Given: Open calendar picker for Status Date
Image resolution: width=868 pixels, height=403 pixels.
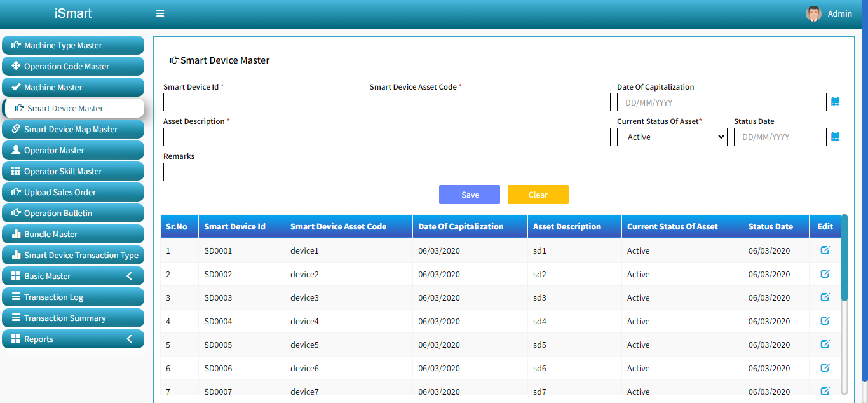Looking at the screenshot, I should (x=835, y=137).
